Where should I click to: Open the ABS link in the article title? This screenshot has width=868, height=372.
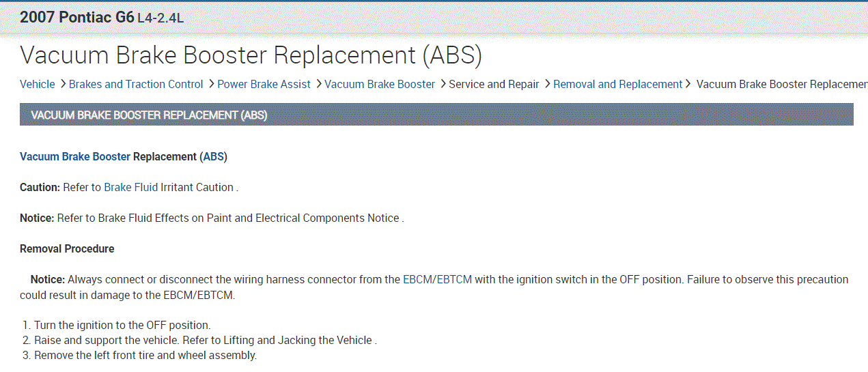click(x=214, y=157)
